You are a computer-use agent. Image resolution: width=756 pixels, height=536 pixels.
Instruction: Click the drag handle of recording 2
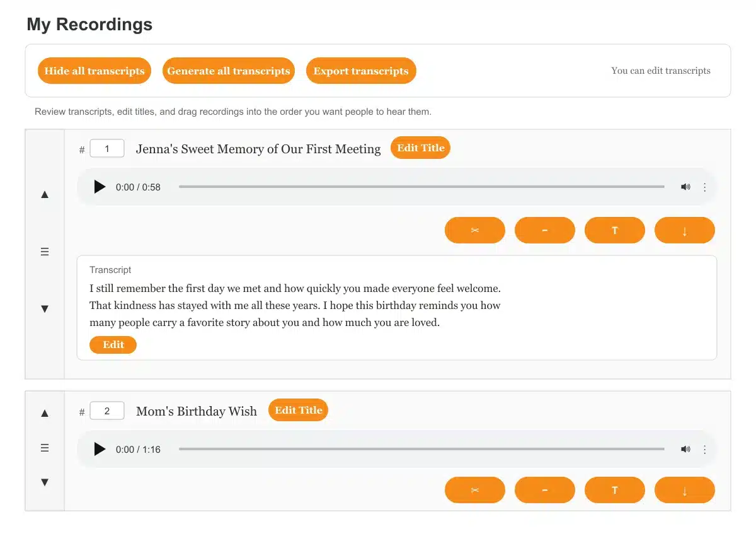coord(45,448)
